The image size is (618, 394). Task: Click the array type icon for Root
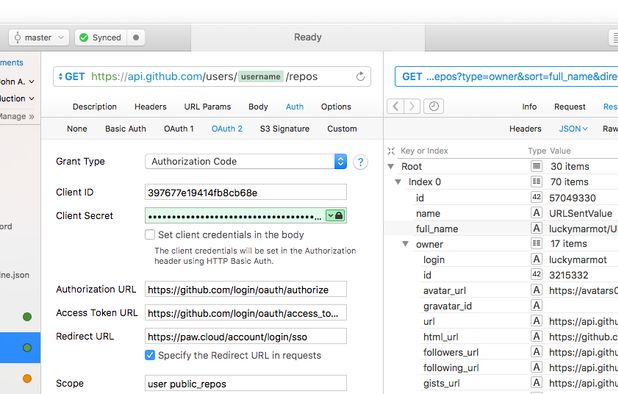pyautogui.click(x=536, y=166)
